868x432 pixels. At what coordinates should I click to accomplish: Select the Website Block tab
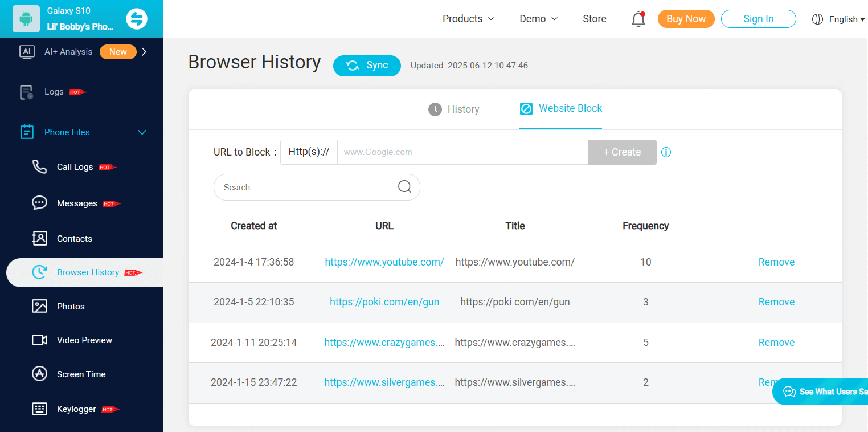pyautogui.click(x=561, y=108)
